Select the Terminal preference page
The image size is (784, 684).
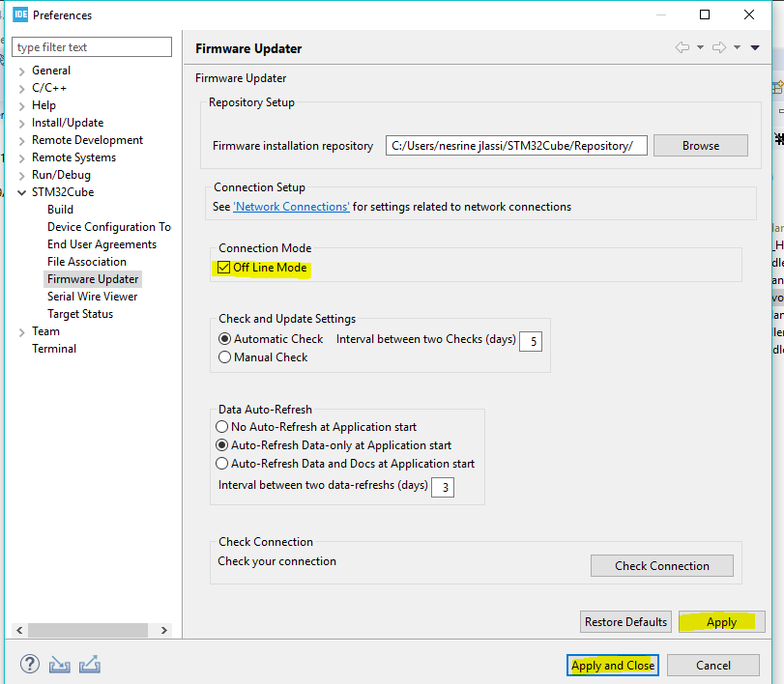pos(54,349)
